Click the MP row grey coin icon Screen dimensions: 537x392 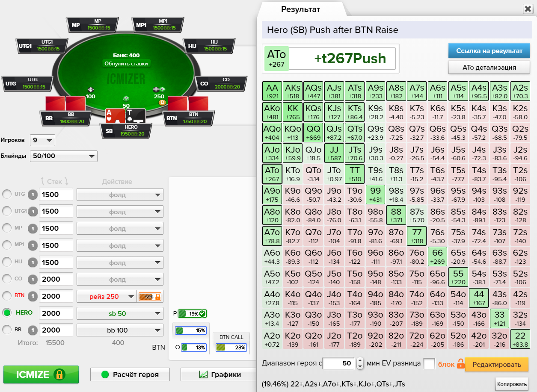pyautogui.click(x=33, y=228)
